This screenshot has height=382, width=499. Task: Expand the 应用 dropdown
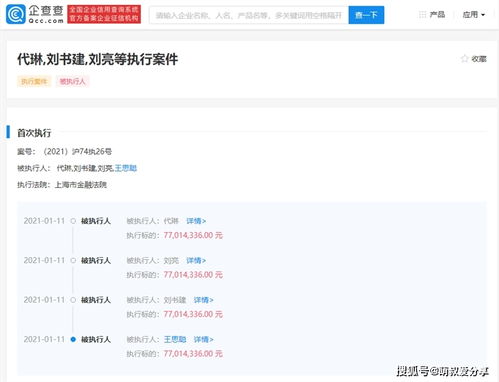[x=474, y=15]
